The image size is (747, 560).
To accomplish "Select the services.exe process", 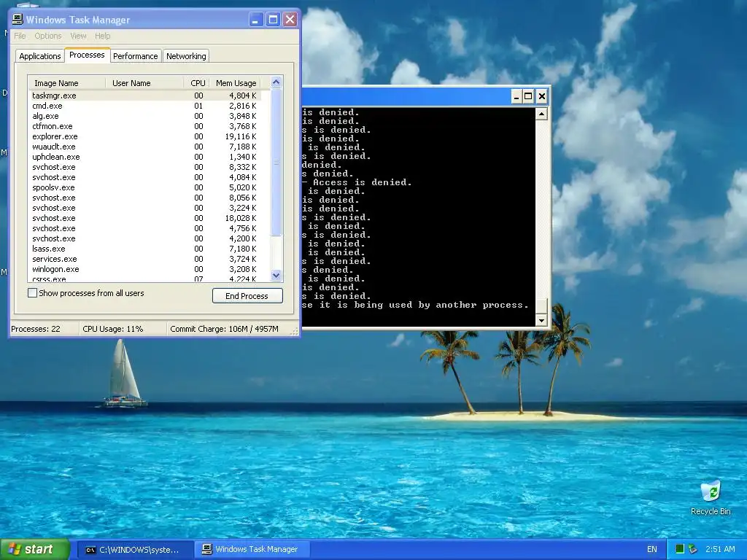I will tap(144, 259).
